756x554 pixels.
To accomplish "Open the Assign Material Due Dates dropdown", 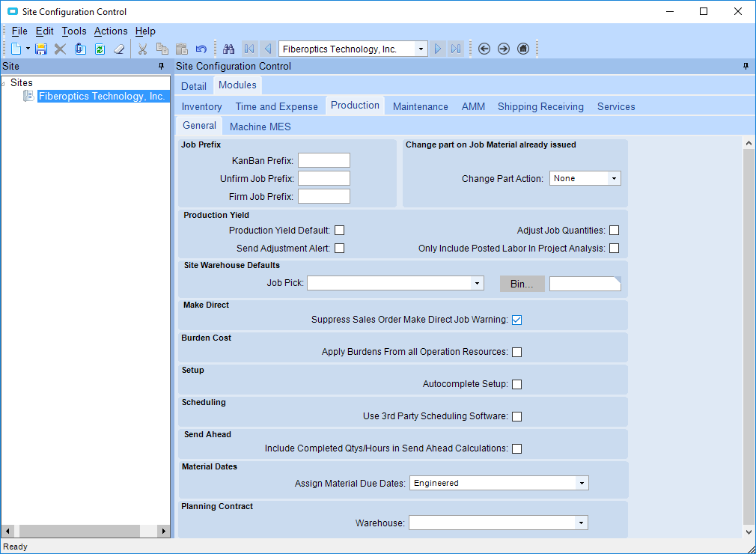I will [x=582, y=483].
